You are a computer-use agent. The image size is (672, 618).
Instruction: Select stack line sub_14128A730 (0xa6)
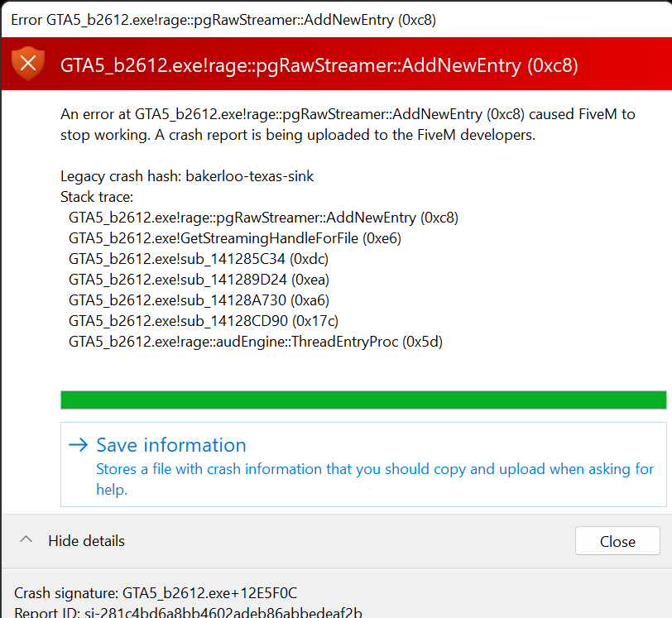pyautogui.click(x=199, y=300)
